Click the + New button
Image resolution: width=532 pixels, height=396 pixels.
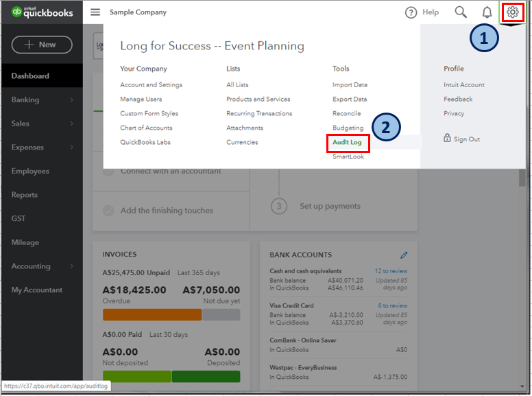[x=41, y=45]
